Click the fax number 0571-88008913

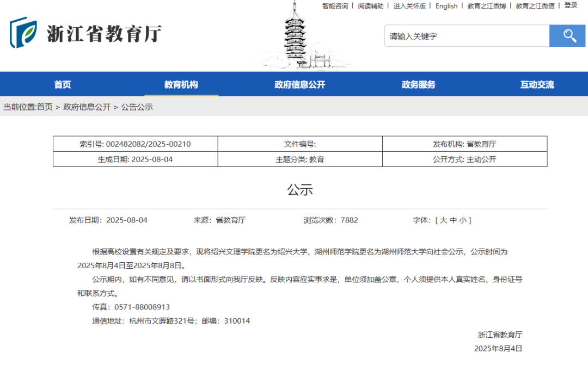tap(142, 307)
